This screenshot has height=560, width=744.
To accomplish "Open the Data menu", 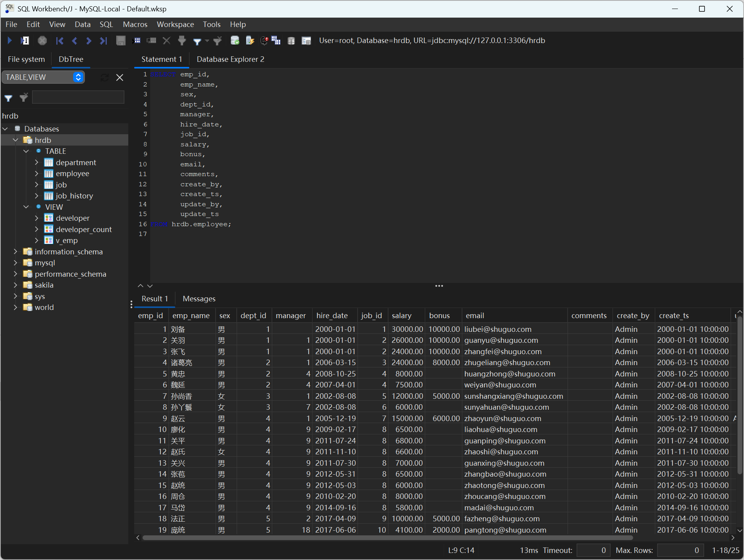I will [x=83, y=24].
